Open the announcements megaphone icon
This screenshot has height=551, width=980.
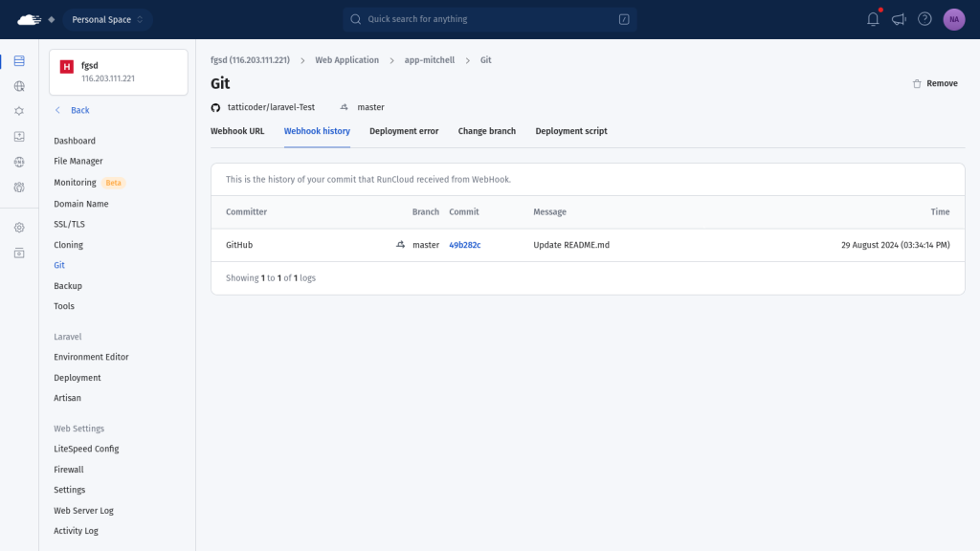[x=899, y=19]
